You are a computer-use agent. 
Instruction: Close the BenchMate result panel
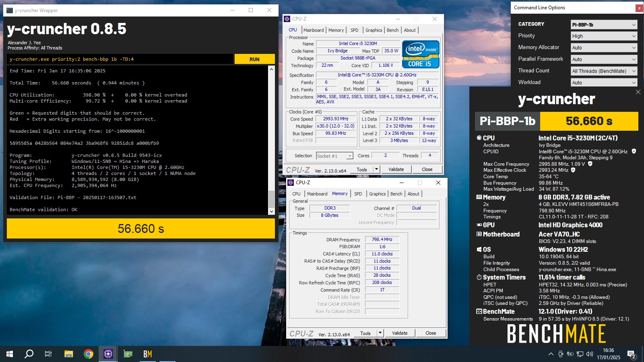pyautogui.click(x=638, y=92)
